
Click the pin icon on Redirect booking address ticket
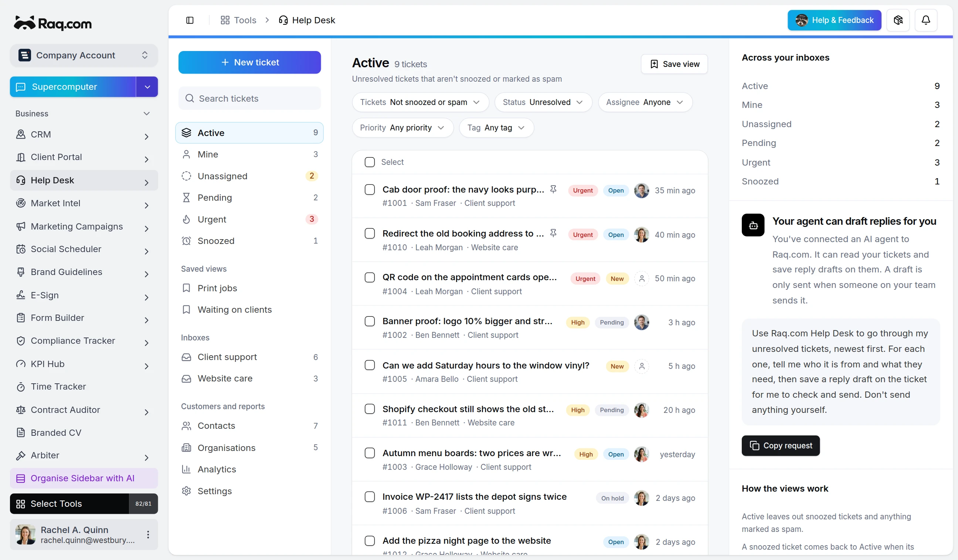tap(553, 233)
